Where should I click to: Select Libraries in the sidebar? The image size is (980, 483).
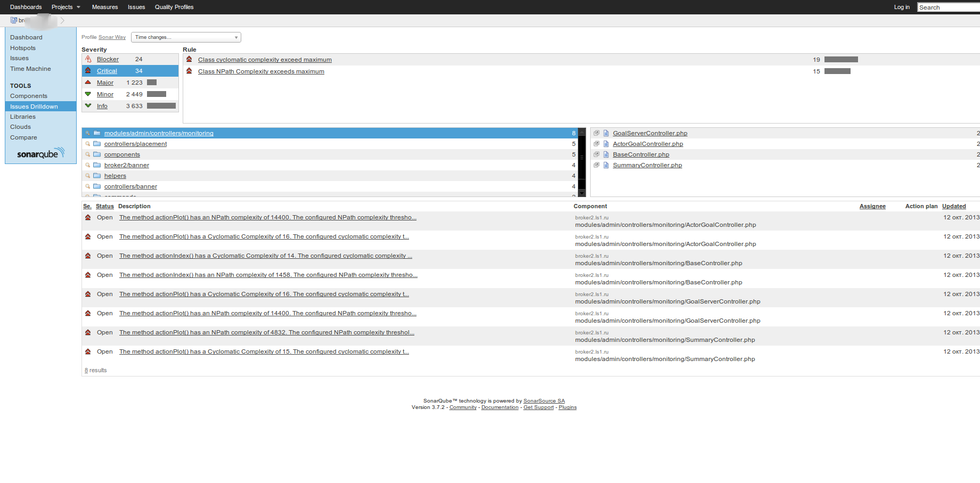click(x=23, y=117)
